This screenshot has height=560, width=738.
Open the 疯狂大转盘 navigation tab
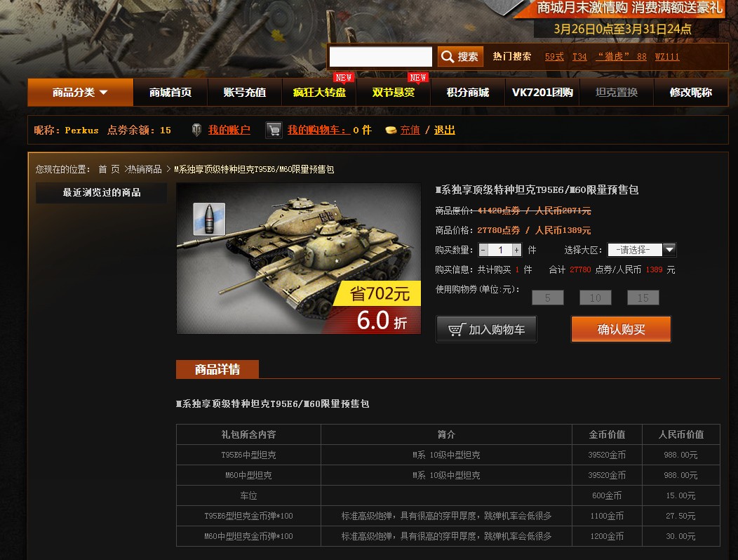coord(320,93)
